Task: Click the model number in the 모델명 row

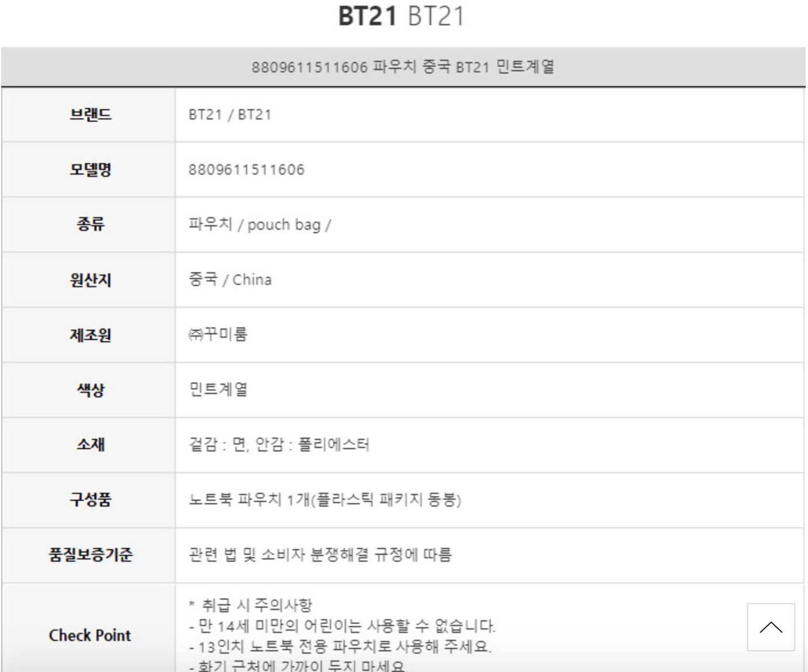Action: pos(247,169)
